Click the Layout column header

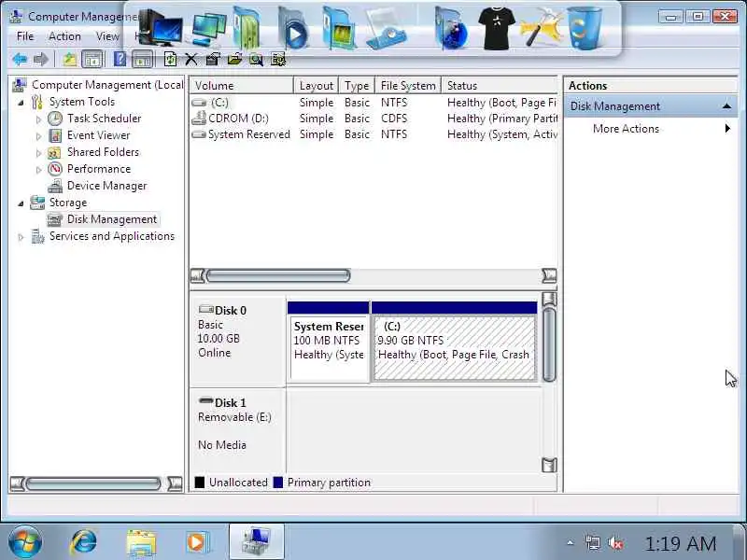[316, 86]
